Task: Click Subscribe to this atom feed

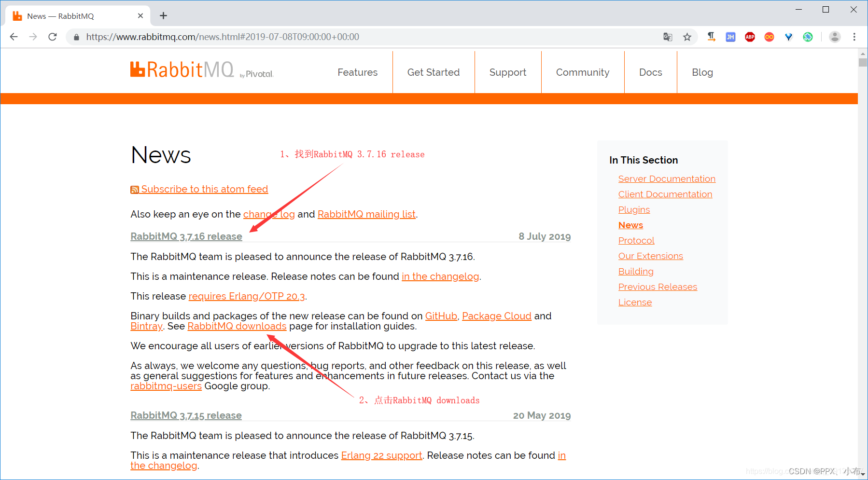Action: (x=205, y=189)
